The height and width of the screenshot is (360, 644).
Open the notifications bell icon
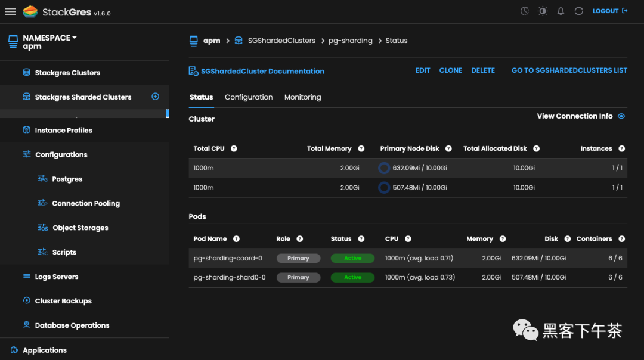click(561, 11)
